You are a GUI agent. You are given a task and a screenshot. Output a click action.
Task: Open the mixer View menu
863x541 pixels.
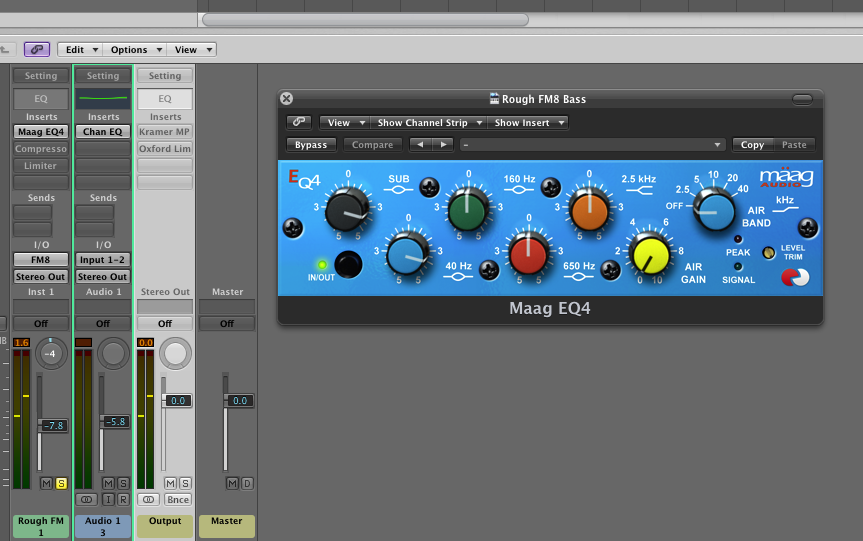click(x=192, y=50)
